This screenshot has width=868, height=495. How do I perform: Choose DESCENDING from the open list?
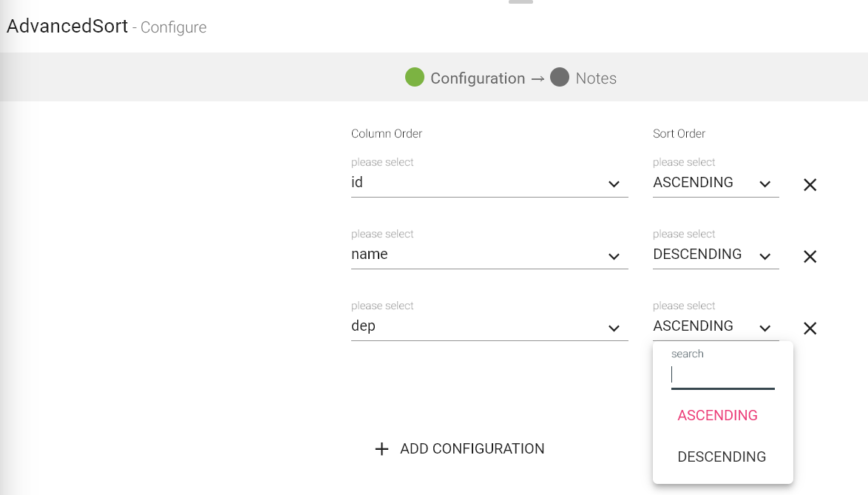(x=722, y=457)
